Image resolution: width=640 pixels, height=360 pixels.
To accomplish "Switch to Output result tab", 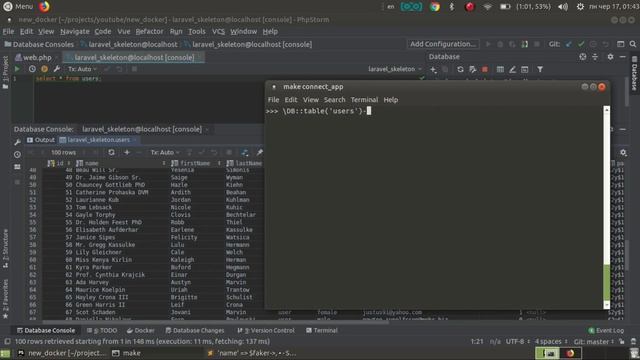I will point(41,140).
